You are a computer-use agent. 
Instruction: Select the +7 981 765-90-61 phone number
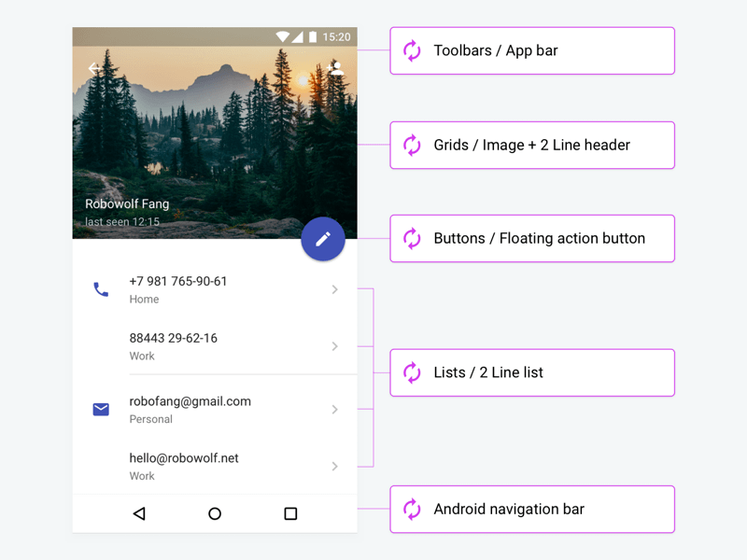pyautogui.click(x=178, y=282)
